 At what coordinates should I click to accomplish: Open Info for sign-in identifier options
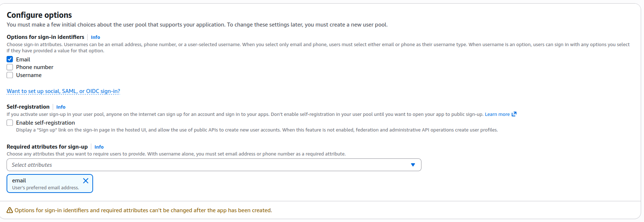tap(95, 37)
